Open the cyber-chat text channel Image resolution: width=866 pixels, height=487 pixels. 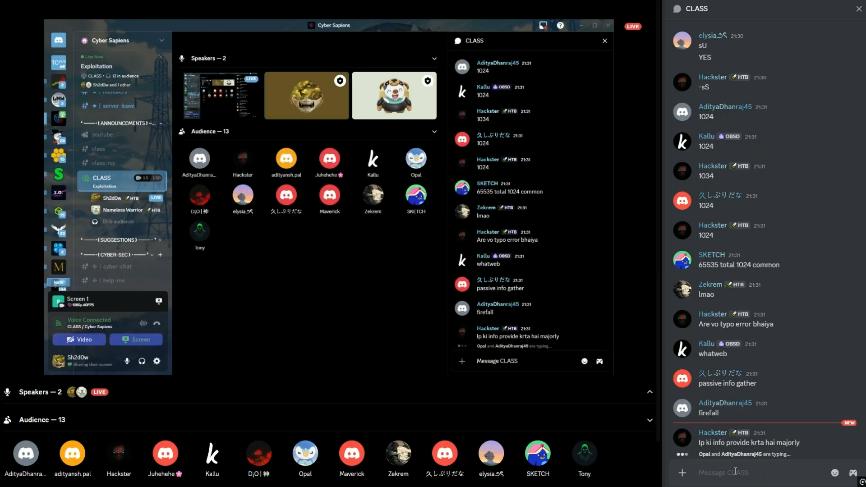click(117, 267)
